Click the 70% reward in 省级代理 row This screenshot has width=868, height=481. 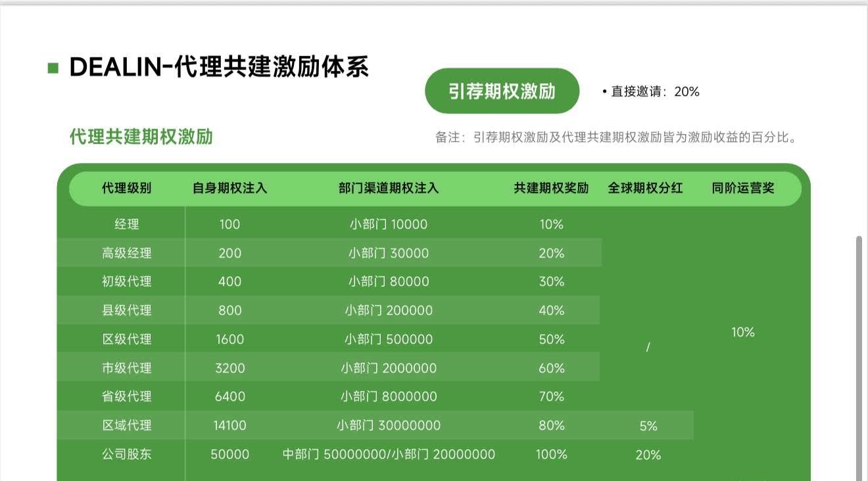coord(552,396)
